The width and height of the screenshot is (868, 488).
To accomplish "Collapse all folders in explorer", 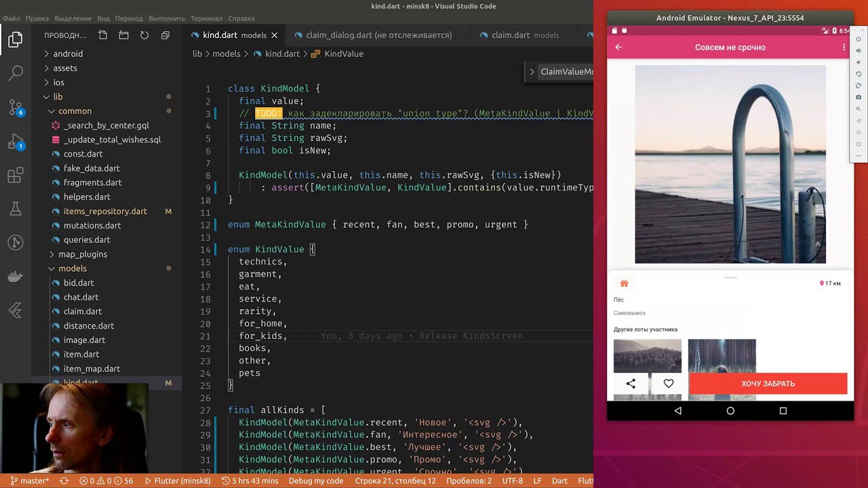I will coord(165,35).
